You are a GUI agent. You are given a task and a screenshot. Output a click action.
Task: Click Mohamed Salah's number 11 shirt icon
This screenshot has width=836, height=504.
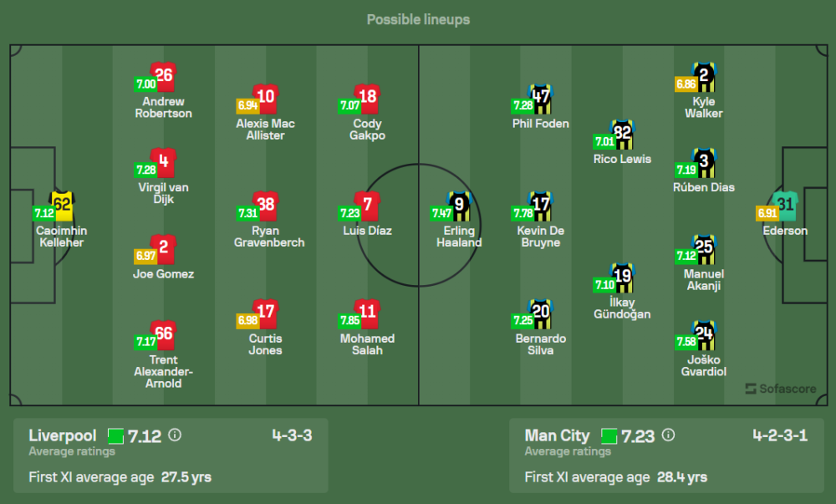pos(368,311)
